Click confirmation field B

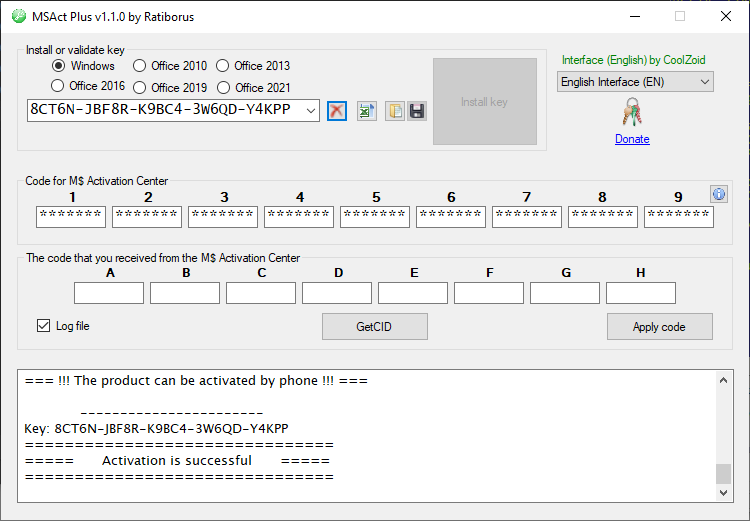[185, 293]
